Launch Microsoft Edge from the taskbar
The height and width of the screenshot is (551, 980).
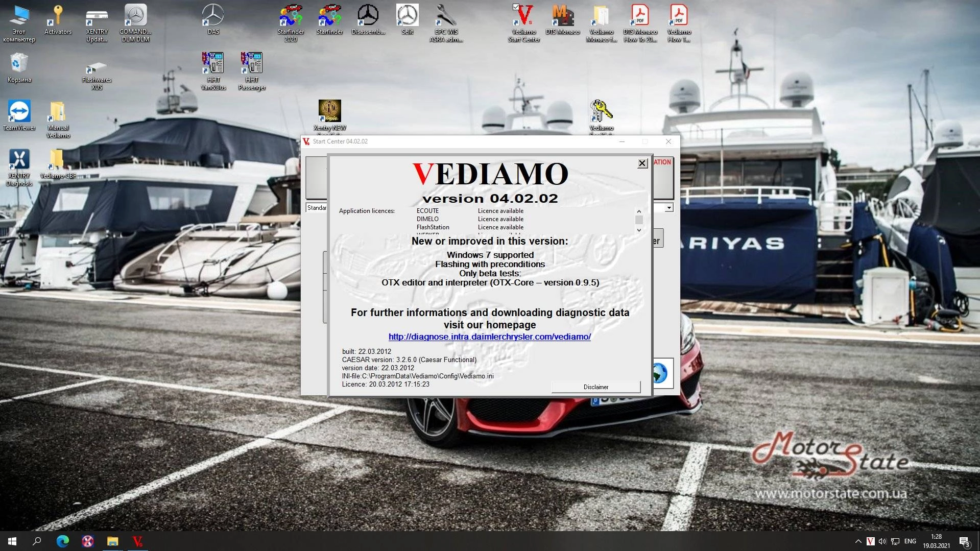tap(62, 541)
